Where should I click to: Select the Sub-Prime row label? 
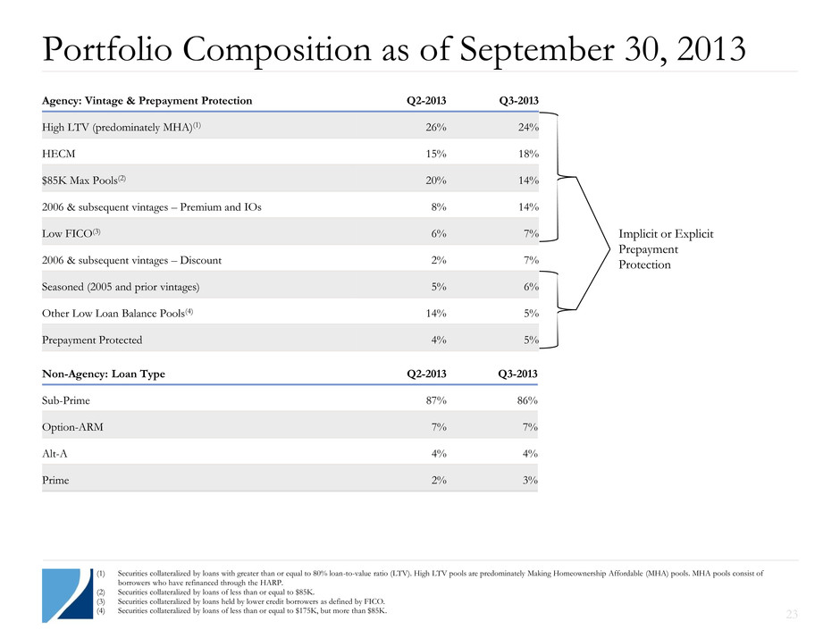(65, 400)
